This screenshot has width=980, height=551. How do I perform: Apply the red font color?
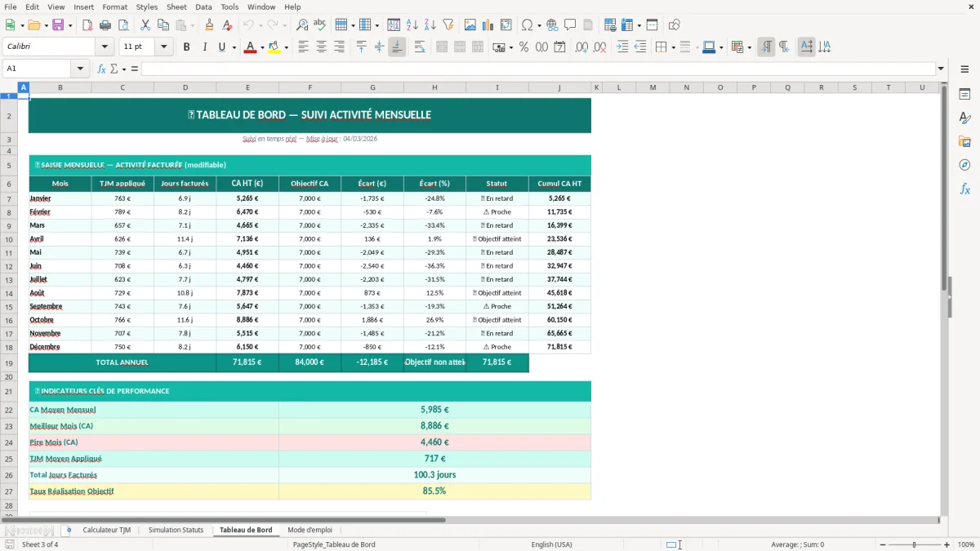pyautogui.click(x=250, y=47)
